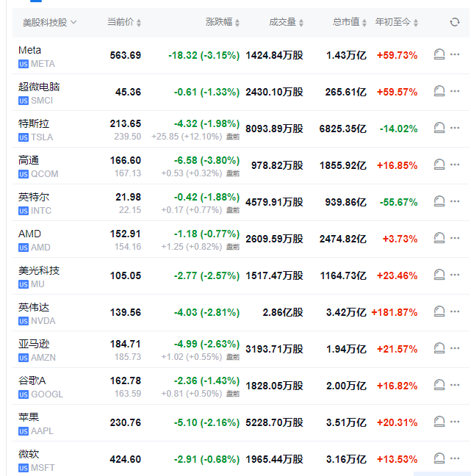Set a price alert bell for 谷歌A
Image resolution: width=471 pixels, height=476 pixels.
pyautogui.click(x=439, y=385)
